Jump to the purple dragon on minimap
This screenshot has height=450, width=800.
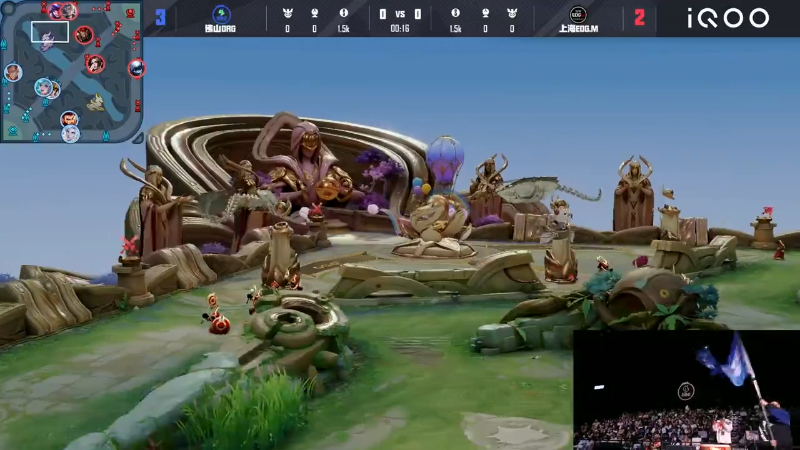[x=47, y=41]
